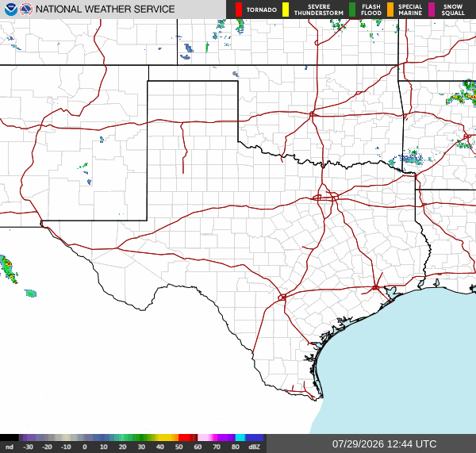Click the -30 value on dBZ scale

click(x=28, y=447)
